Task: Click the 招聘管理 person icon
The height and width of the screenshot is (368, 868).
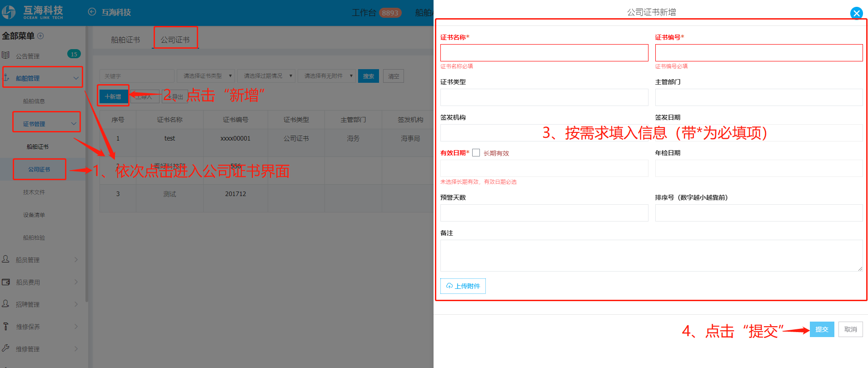Action: [x=5, y=303]
